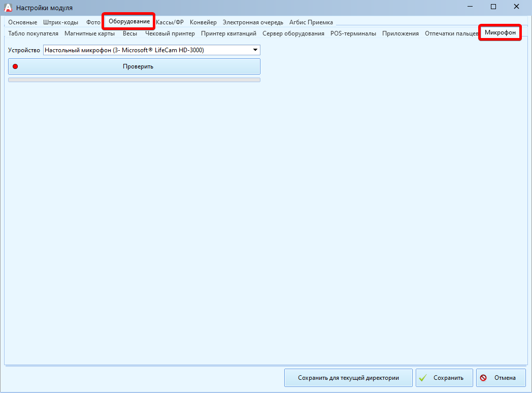
Task: Expand the Устройство device dropdown arrow
Action: [255, 50]
